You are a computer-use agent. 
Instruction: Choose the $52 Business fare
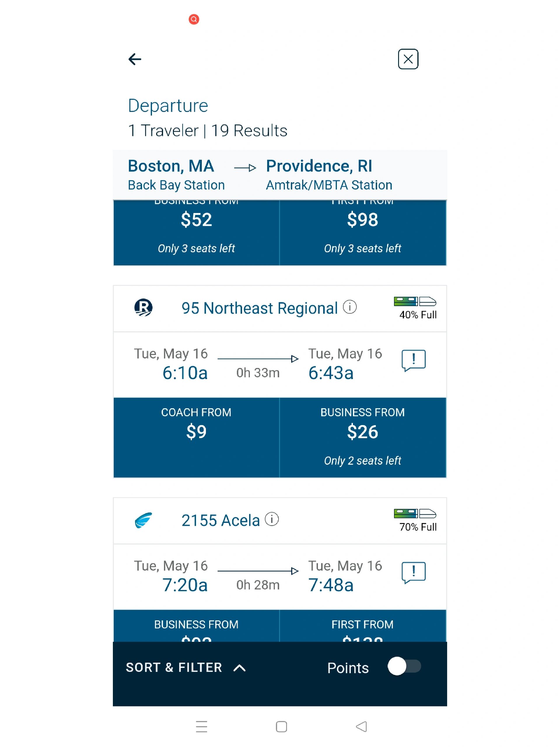pyautogui.click(x=196, y=233)
